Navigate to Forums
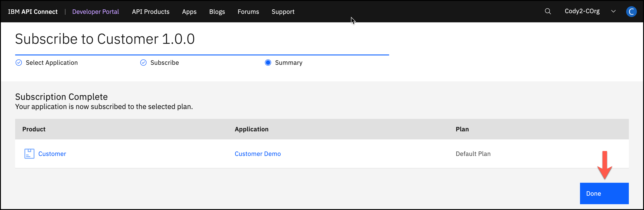The width and height of the screenshot is (644, 210). (x=248, y=12)
